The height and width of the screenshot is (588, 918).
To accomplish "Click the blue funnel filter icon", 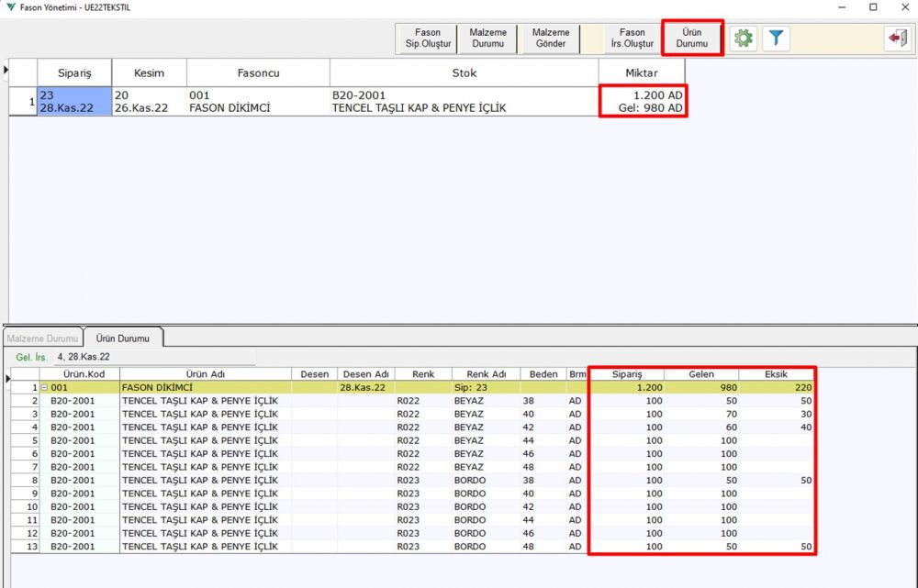I will point(776,39).
